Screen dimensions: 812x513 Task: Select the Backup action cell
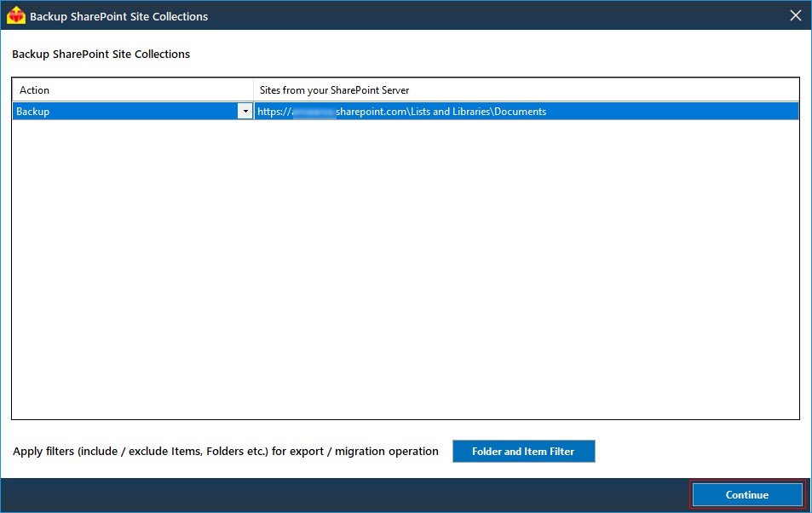124,112
